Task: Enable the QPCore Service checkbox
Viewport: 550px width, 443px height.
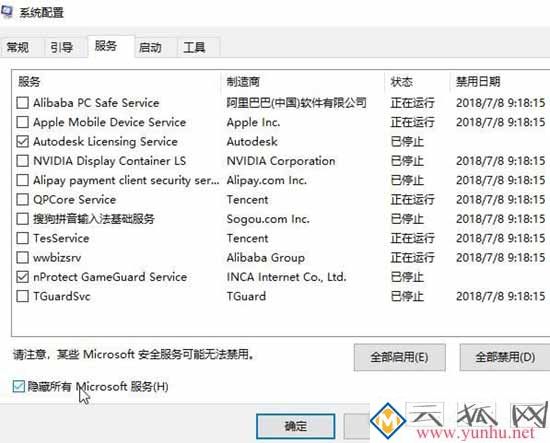Action: click(x=22, y=199)
